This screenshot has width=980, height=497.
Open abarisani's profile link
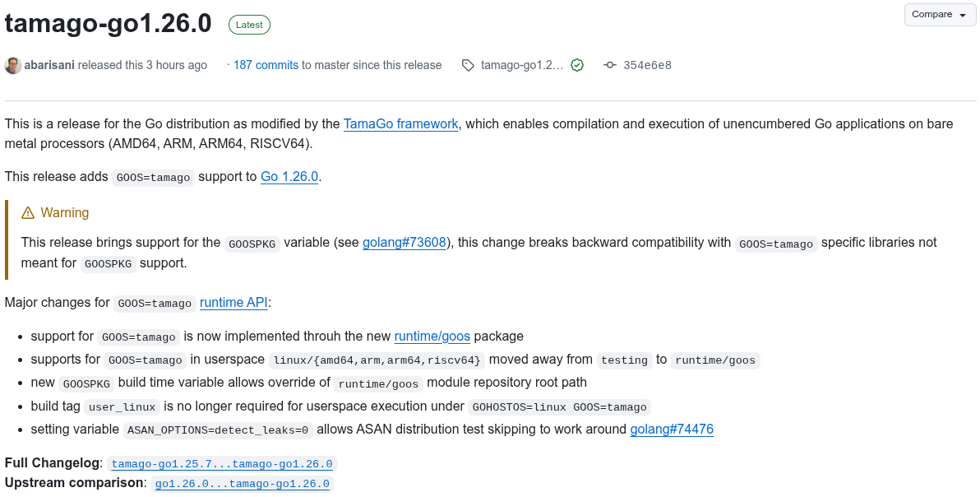click(49, 65)
